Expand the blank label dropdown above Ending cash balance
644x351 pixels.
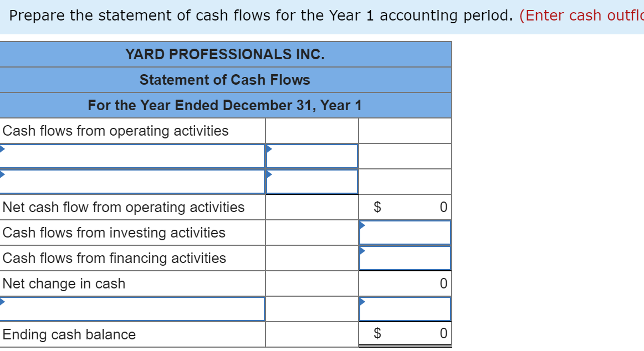coord(4,301)
